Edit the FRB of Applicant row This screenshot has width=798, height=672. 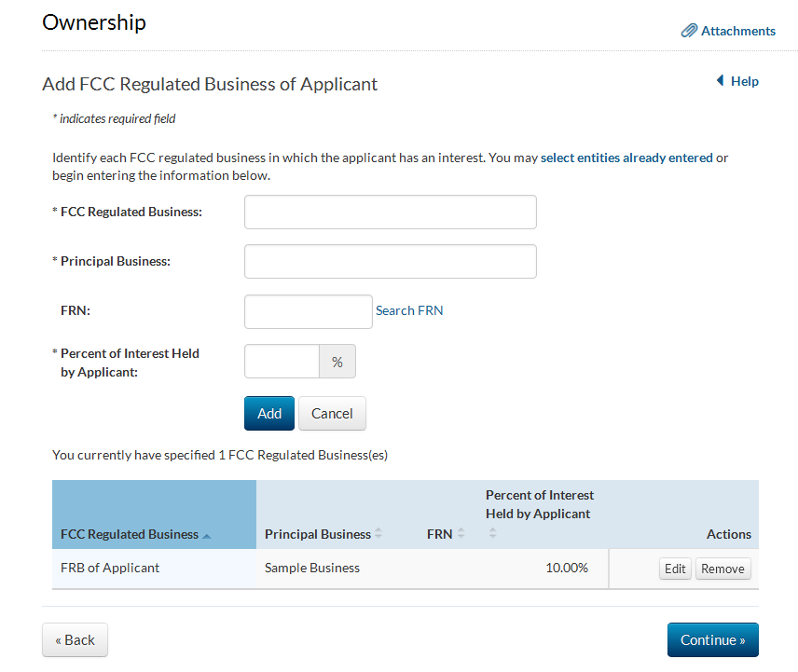(x=675, y=569)
